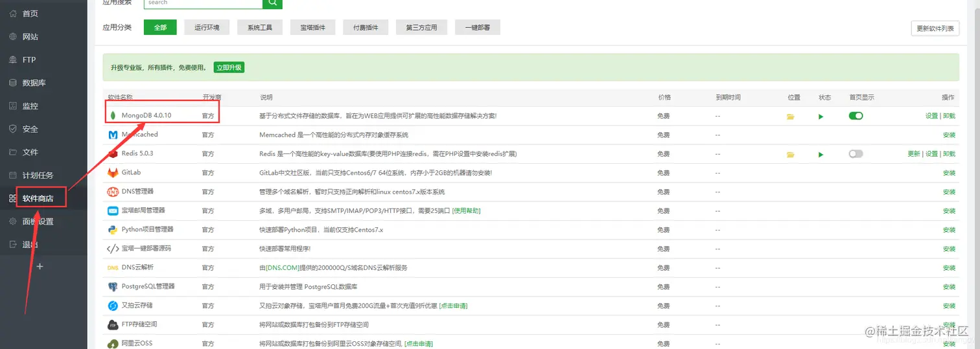
Task: Click the Python项目管理器 icon
Action: pyautogui.click(x=113, y=230)
